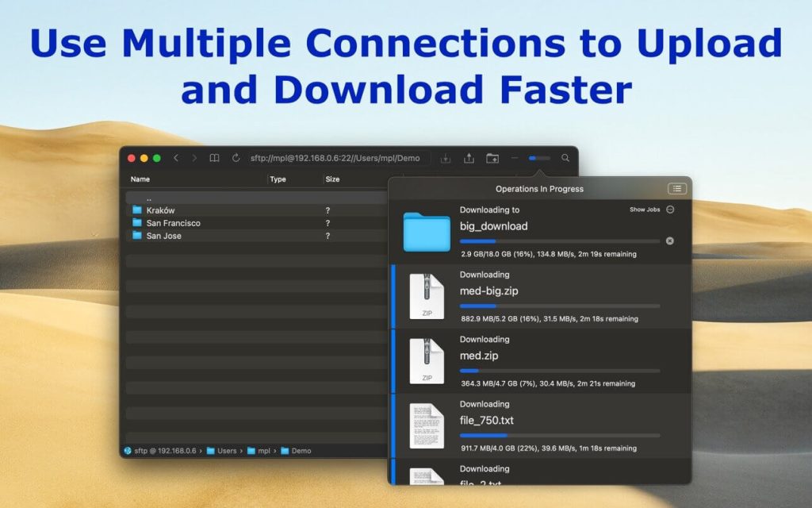This screenshot has width=812, height=508.
Task: Open the bookmarks icon in the toolbar
Action: [x=215, y=158]
